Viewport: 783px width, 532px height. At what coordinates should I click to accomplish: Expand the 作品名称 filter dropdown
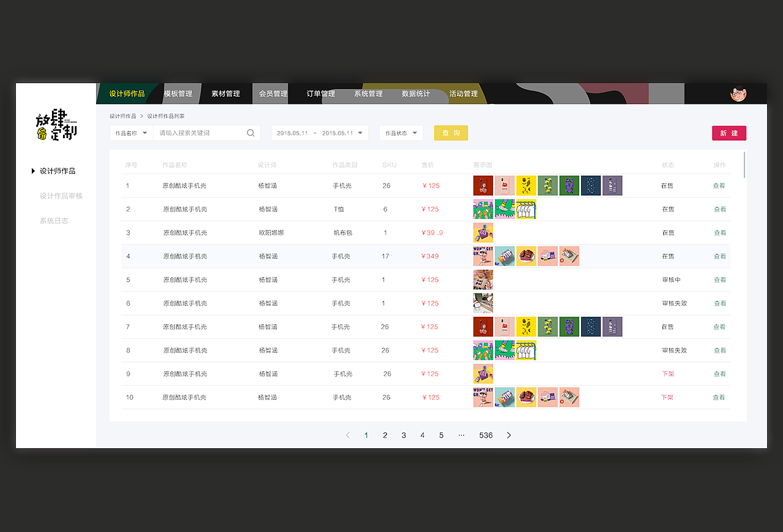pyautogui.click(x=130, y=133)
